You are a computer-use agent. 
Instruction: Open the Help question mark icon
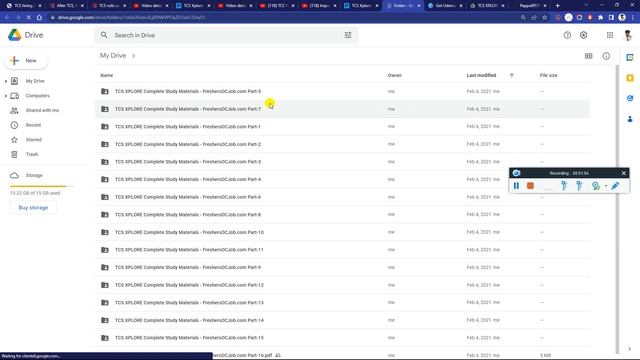567,35
